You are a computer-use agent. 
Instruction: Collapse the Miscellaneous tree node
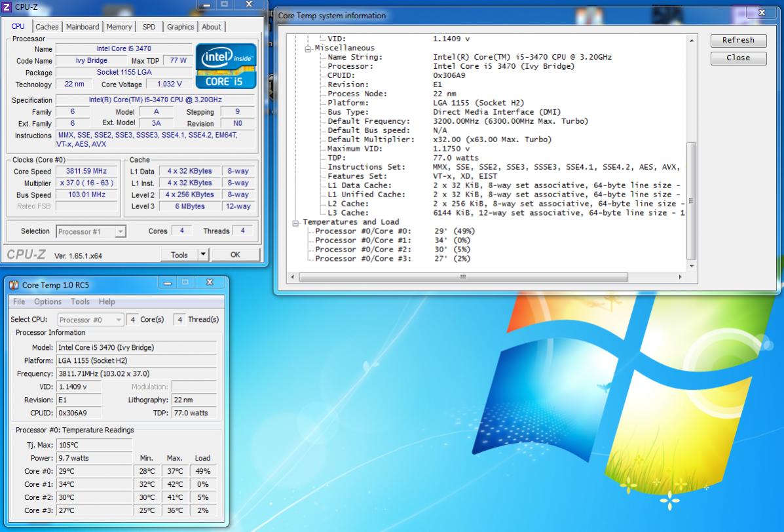[308, 48]
